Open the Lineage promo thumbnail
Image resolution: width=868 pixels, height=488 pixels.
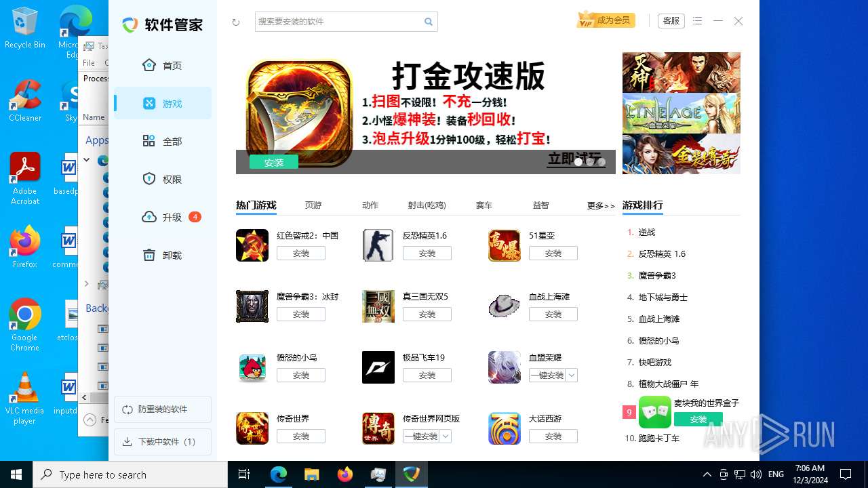tap(682, 113)
